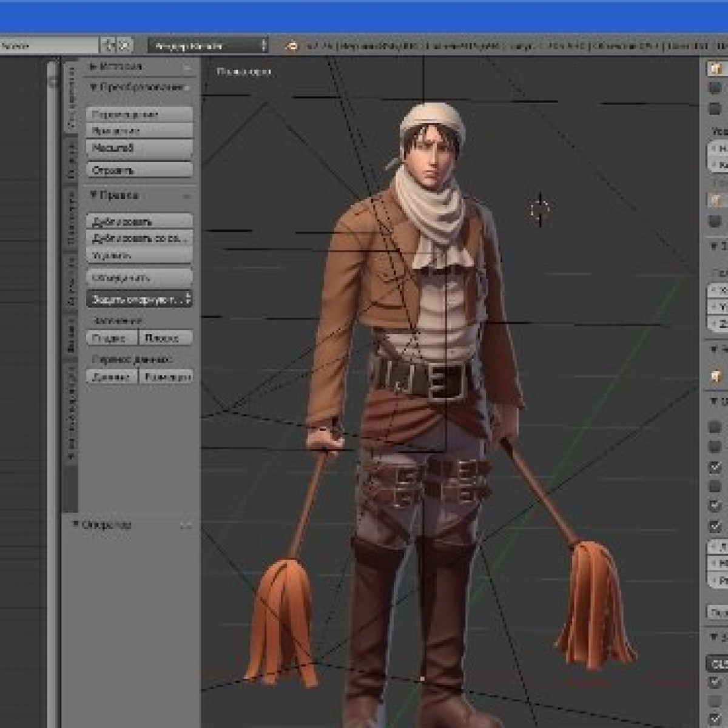Collapse the Правка panel

pos(93,195)
